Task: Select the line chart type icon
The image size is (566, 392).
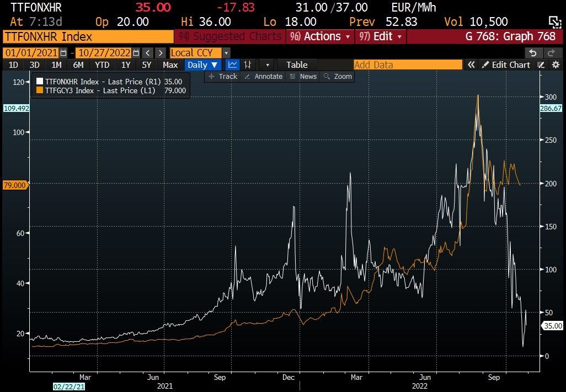Action: [232, 65]
